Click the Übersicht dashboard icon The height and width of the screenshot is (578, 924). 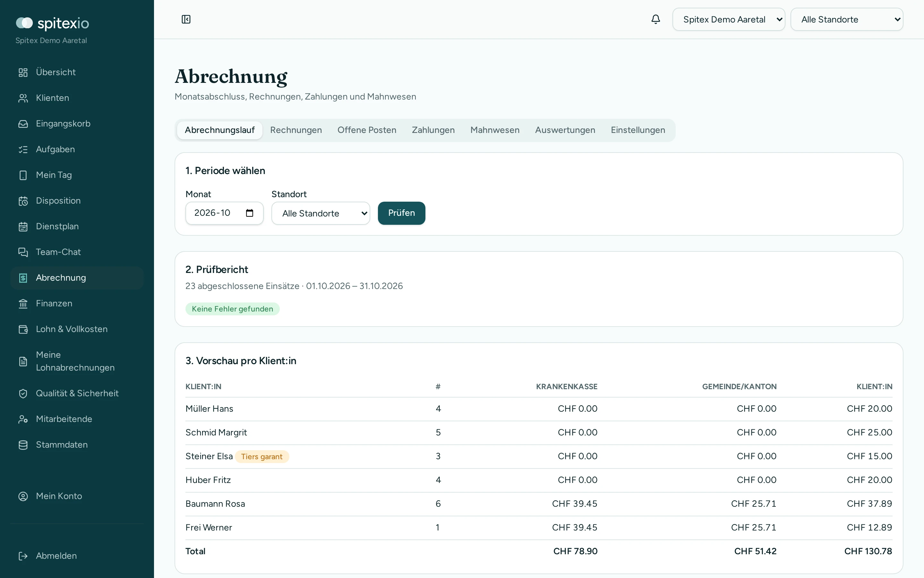click(23, 72)
